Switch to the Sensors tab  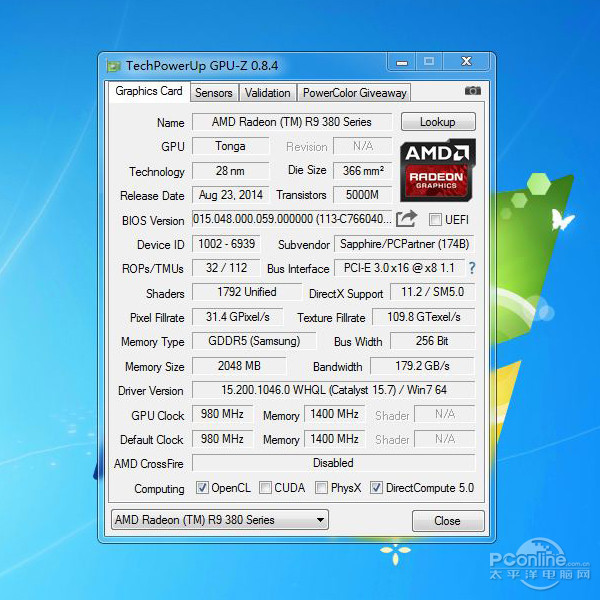tap(214, 93)
